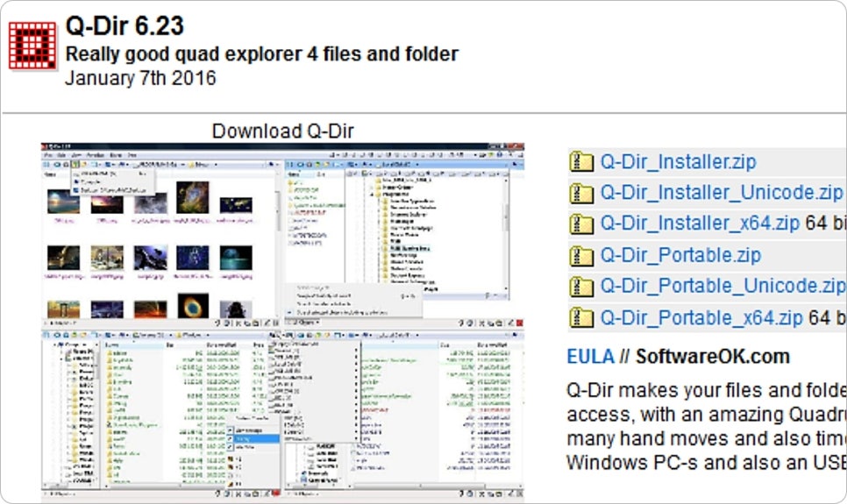Click zip icon beside Q-Dir_Installer_Unicode.zip
This screenshot has height=504, width=847.
(581, 193)
